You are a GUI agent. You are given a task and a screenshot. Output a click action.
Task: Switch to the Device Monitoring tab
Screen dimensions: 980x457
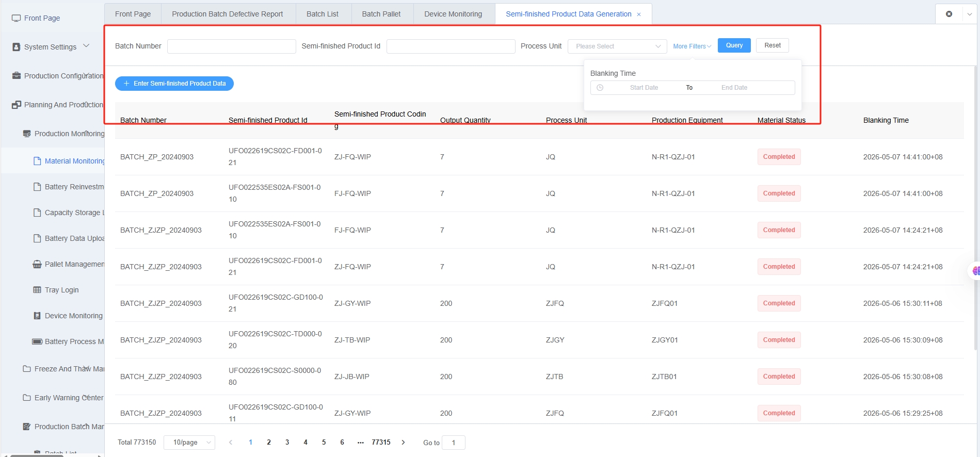pyautogui.click(x=453, y=14)
